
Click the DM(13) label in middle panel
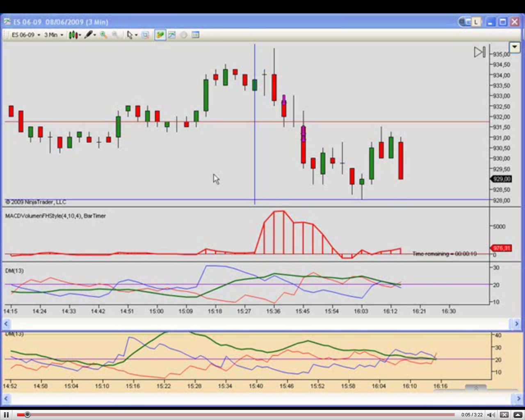(14, 271)
